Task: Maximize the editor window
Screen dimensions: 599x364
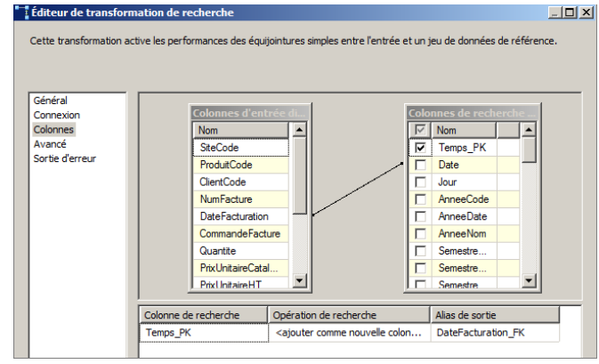Action: click(570, 12)
